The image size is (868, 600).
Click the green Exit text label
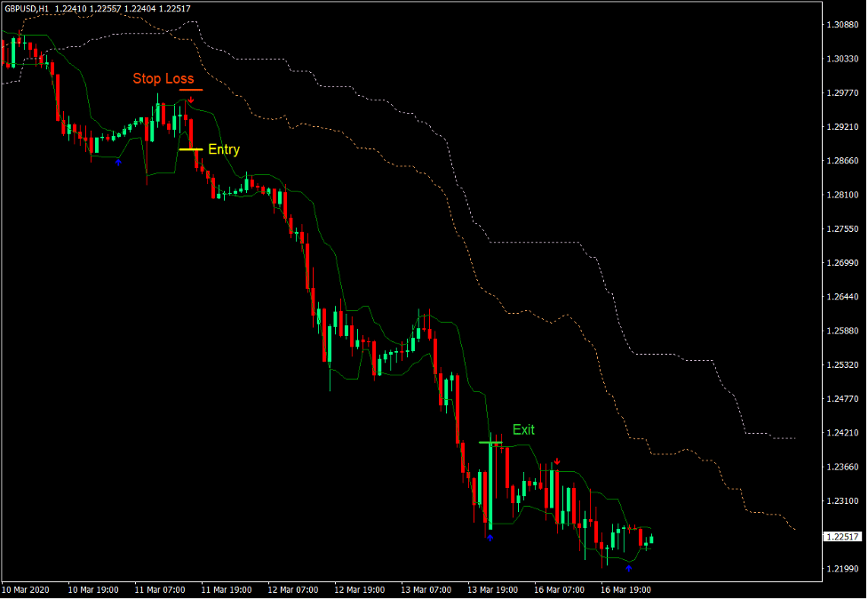523,429
